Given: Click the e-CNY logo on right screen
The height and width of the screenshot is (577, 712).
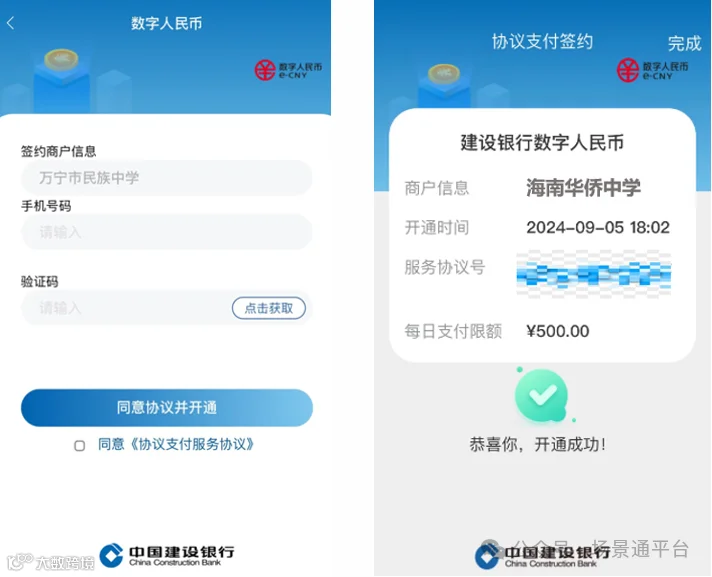Looking at the screenshot, I should (x=652, y=70).
